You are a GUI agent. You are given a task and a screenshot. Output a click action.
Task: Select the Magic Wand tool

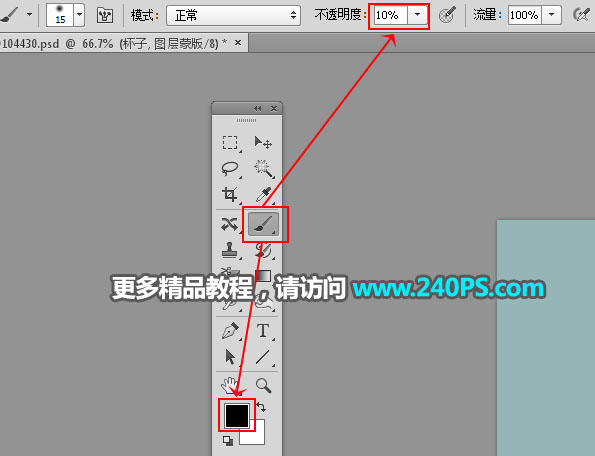[264, 169]
